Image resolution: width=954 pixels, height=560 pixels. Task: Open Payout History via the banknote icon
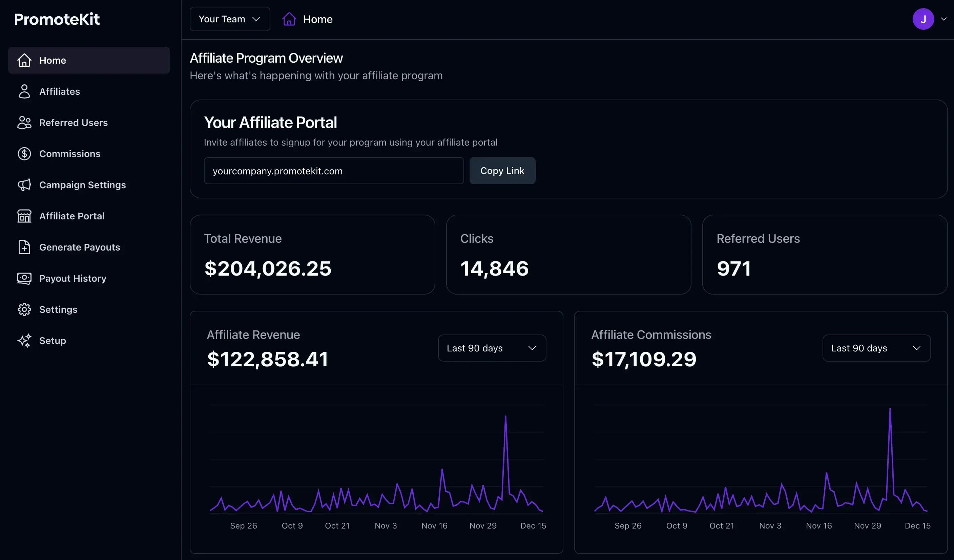tap(24, 278)
